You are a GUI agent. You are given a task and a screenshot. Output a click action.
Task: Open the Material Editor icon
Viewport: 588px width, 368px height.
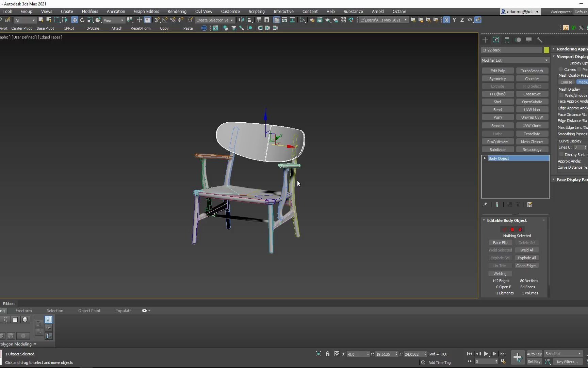(302, 20)
